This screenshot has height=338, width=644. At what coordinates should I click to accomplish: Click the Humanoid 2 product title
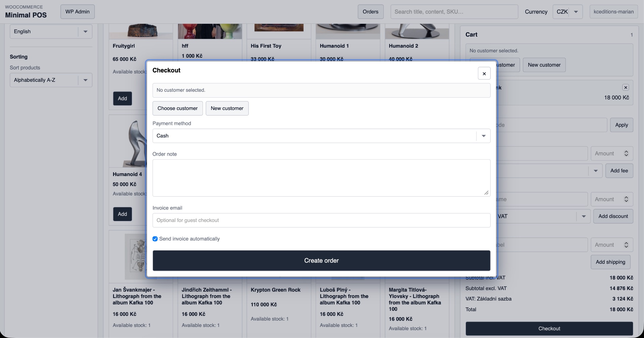404,46
